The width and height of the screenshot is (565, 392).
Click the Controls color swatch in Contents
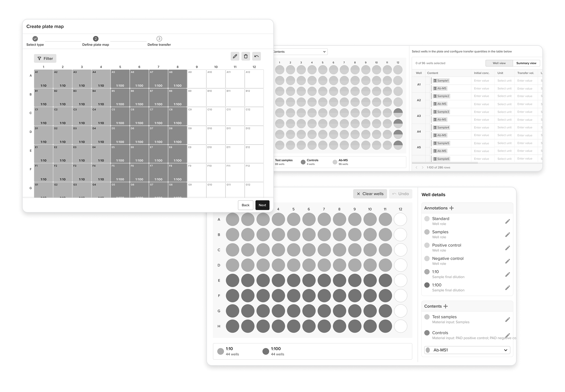point(427,333)
